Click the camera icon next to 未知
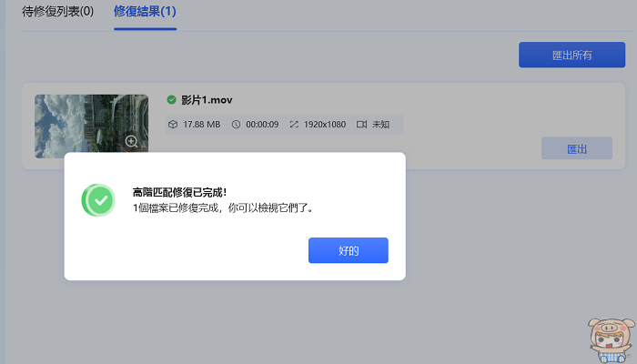 [361, 125]
